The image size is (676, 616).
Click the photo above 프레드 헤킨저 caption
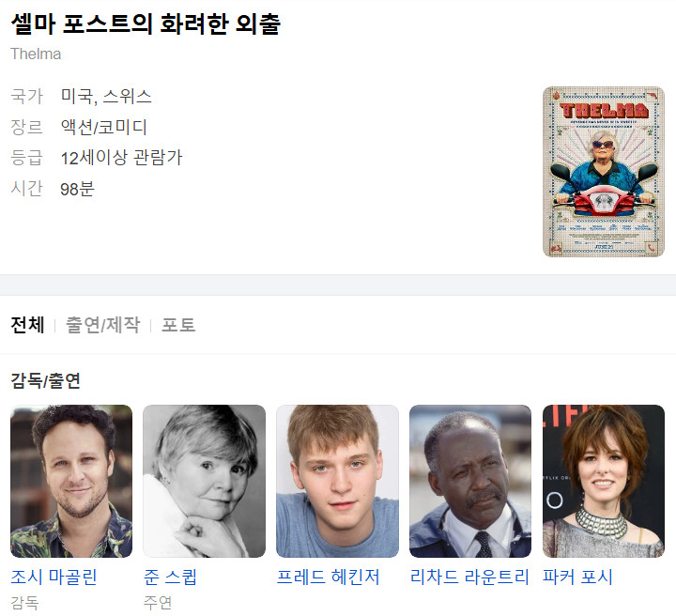[x=337, y=481]
